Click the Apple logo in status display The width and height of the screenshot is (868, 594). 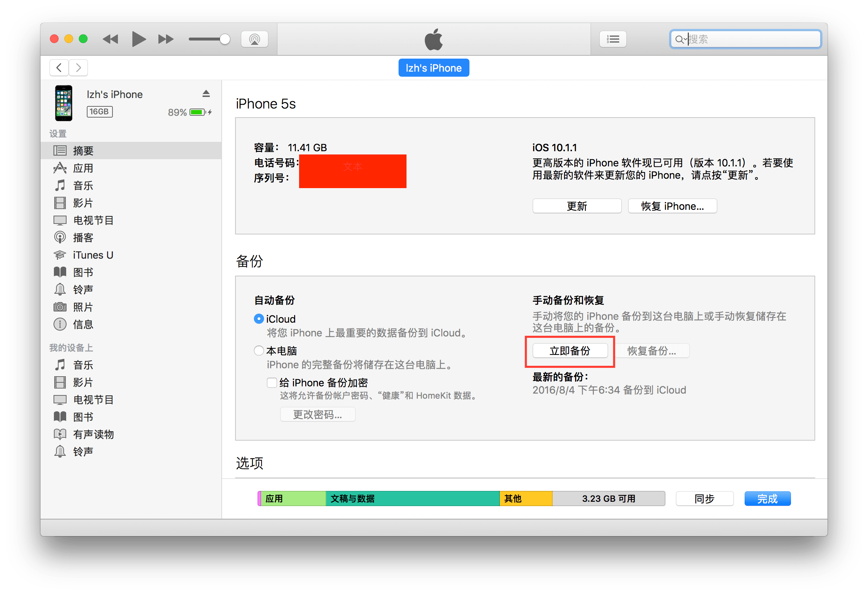[434, 39]
